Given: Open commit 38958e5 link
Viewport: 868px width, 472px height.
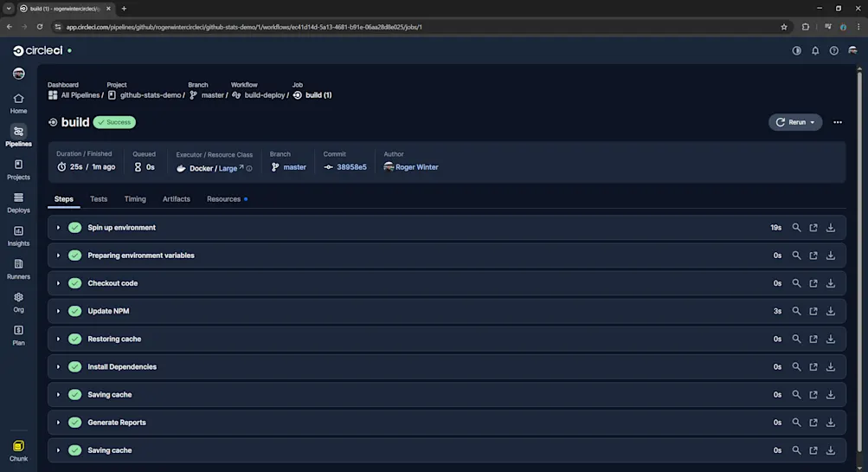Looking at the screenshot, I should click(x=351, y=167).
